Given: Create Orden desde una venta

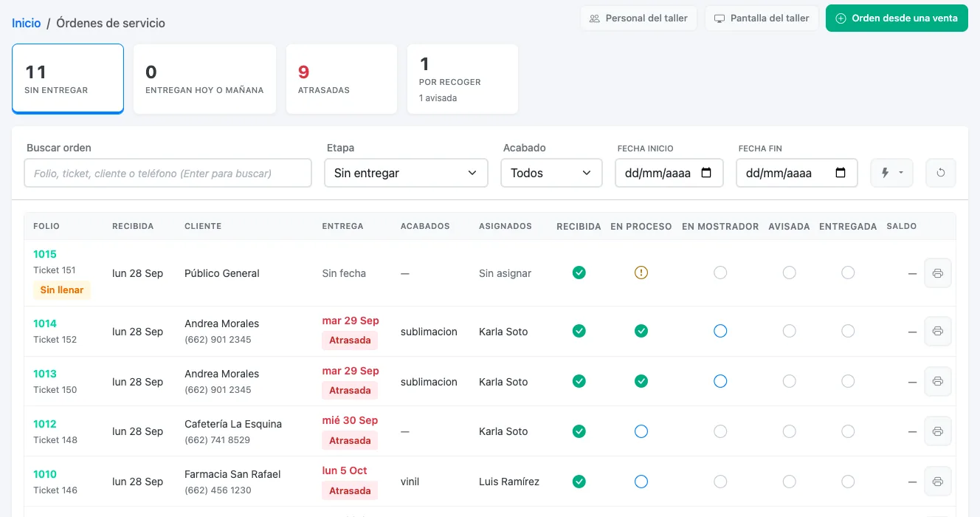Looking at the screenshot, I should [897, 18].
